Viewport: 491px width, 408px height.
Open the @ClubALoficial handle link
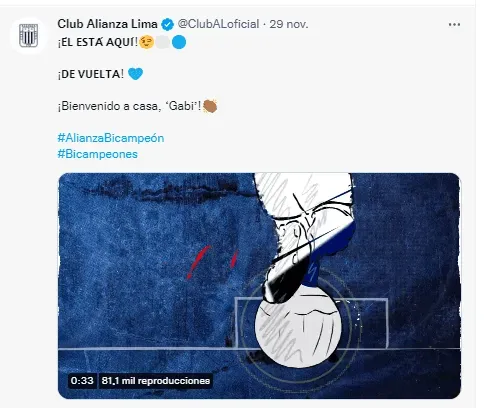point(218,24)
